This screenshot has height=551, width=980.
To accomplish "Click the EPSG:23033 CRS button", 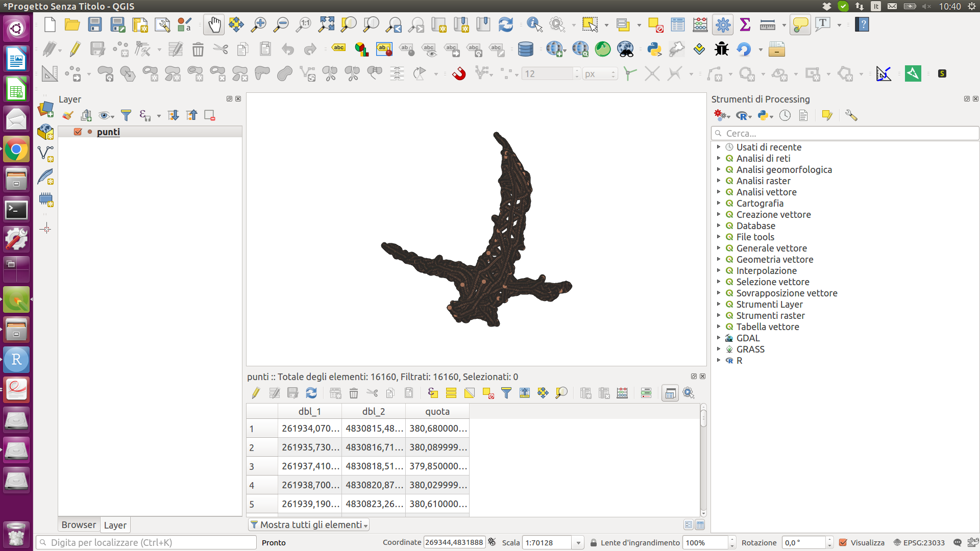I will pos(919,542).
